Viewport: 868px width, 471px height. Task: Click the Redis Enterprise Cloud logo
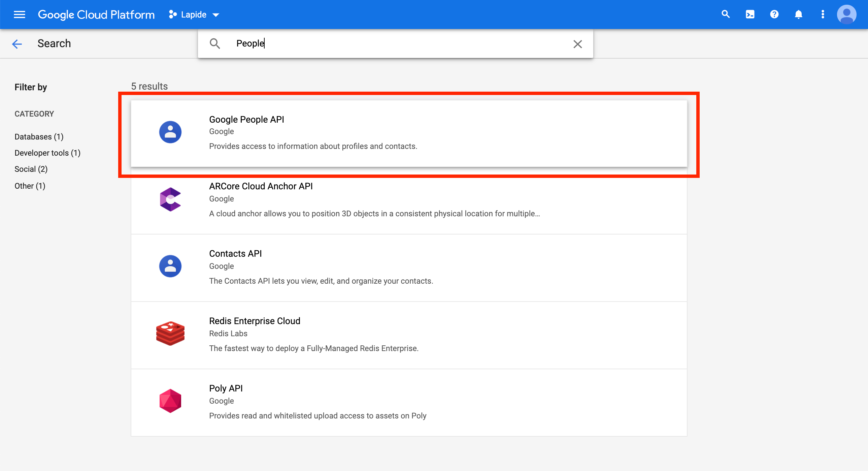point(170,334)
